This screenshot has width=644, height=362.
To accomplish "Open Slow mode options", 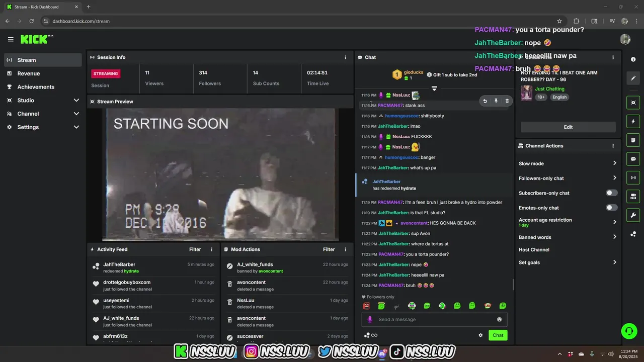I will [x=568, y=163].
